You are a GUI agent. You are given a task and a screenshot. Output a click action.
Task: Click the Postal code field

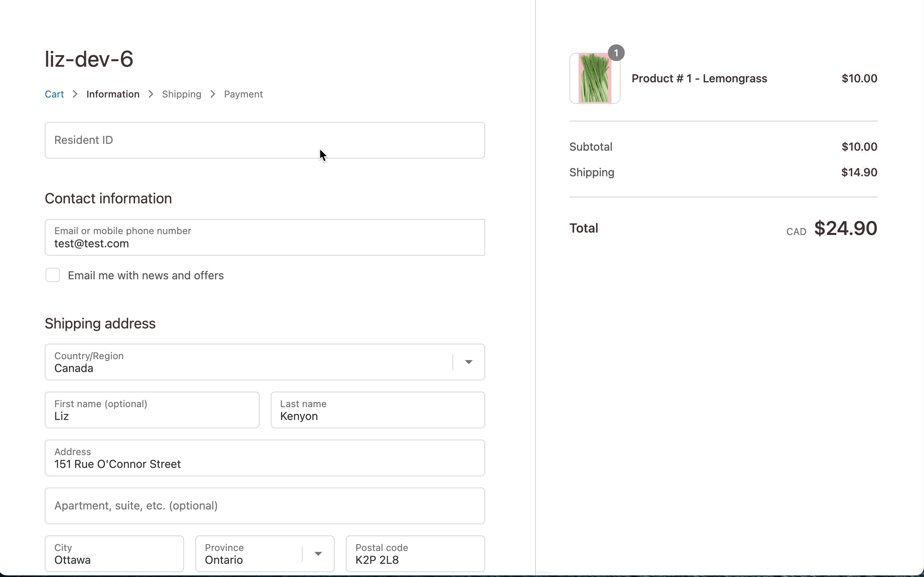pos(415,554)
